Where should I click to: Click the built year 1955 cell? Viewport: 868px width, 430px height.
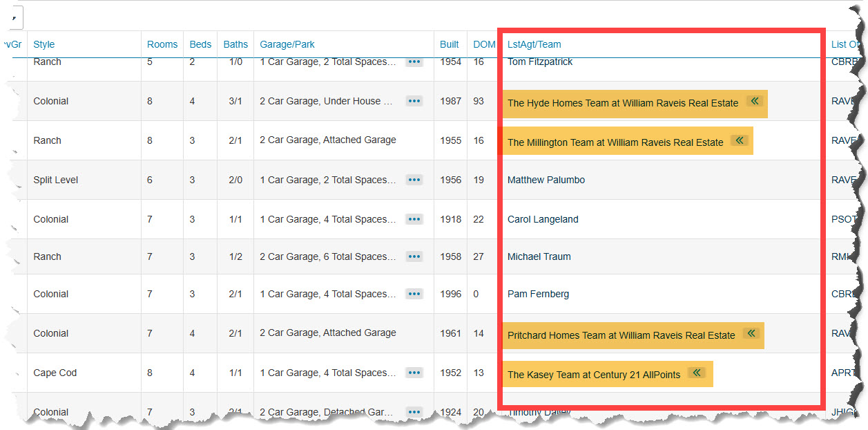[450, 140]
